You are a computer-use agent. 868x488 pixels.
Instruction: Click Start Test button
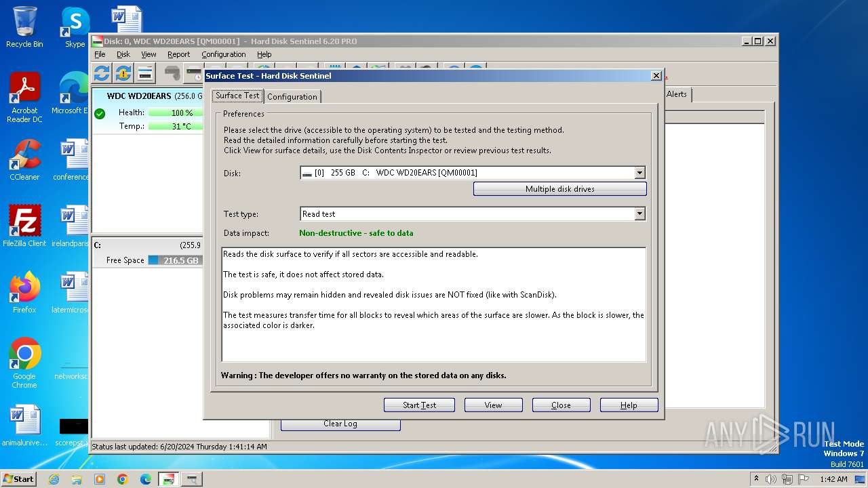(x=419, y=405)
